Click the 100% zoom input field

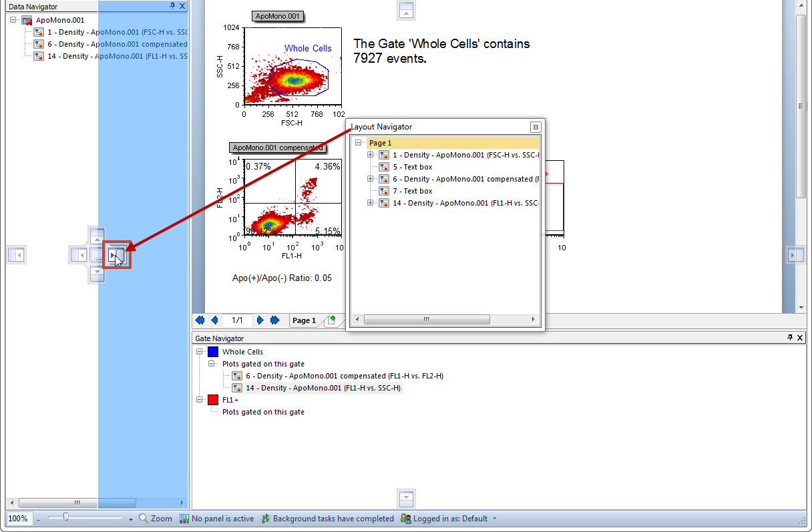tap(19, 519)
